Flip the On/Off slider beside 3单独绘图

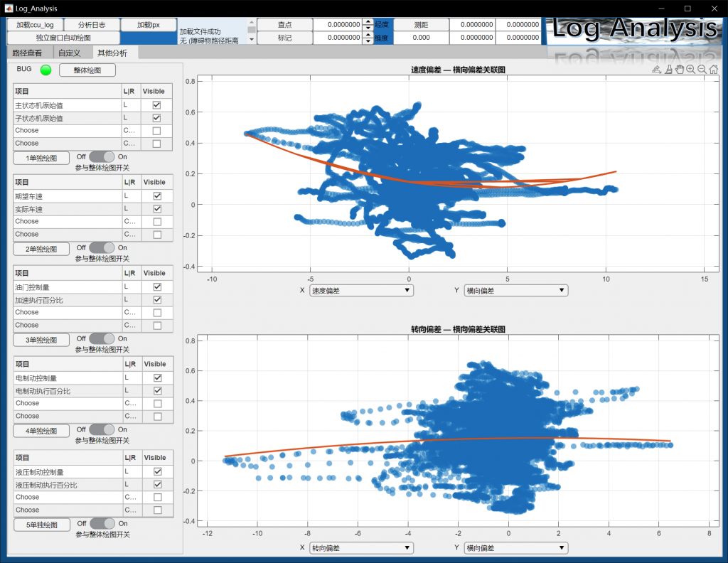pos(102,338)
